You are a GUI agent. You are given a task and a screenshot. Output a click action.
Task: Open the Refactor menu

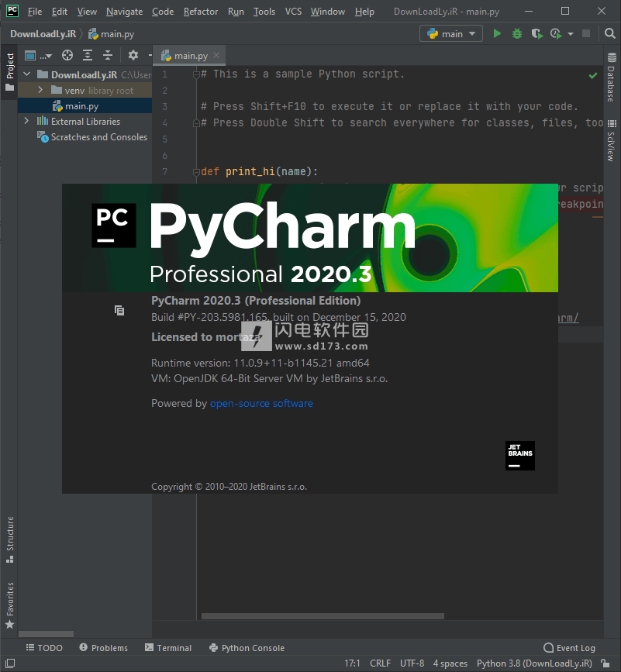(200, 12)
